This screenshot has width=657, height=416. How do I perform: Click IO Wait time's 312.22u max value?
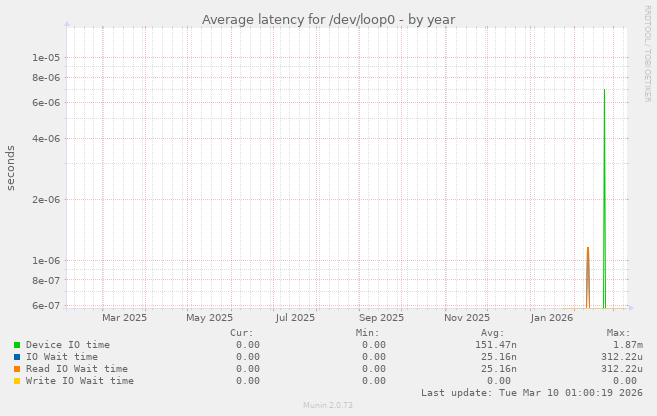pos(622,357)
